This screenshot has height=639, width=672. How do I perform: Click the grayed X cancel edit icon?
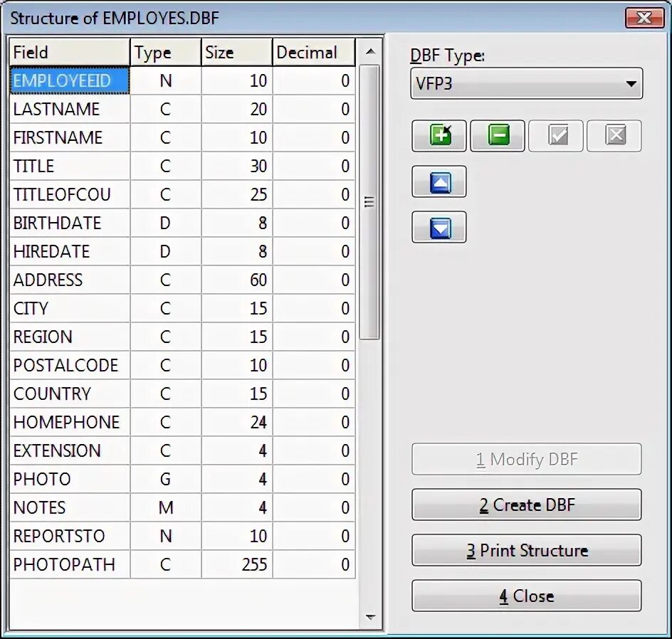click(x=614, y=136)
